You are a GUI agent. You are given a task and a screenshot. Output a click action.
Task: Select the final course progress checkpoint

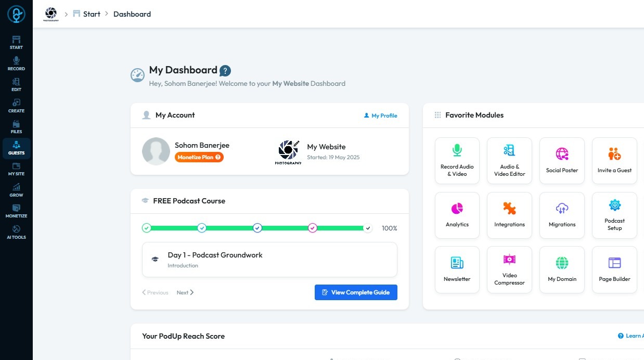pos(368,228)
